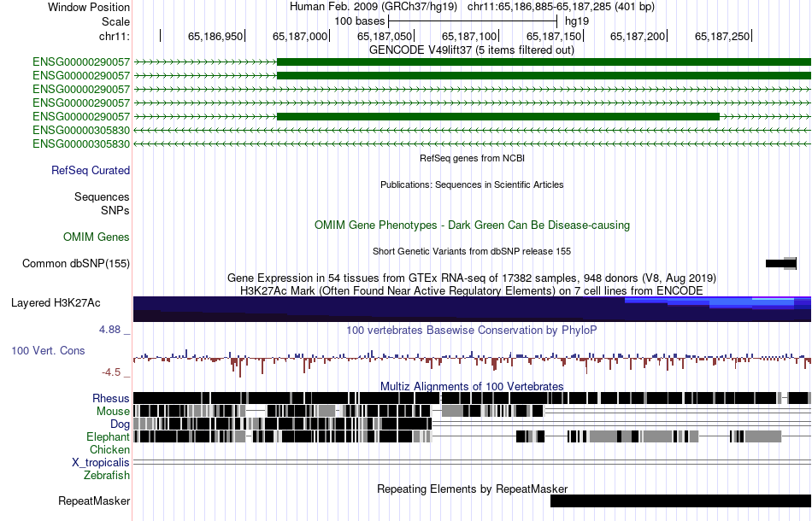Screen dimensions: 812x521
Task: Click the Common dbSNP(155) track label
Action: coord(76,263)
